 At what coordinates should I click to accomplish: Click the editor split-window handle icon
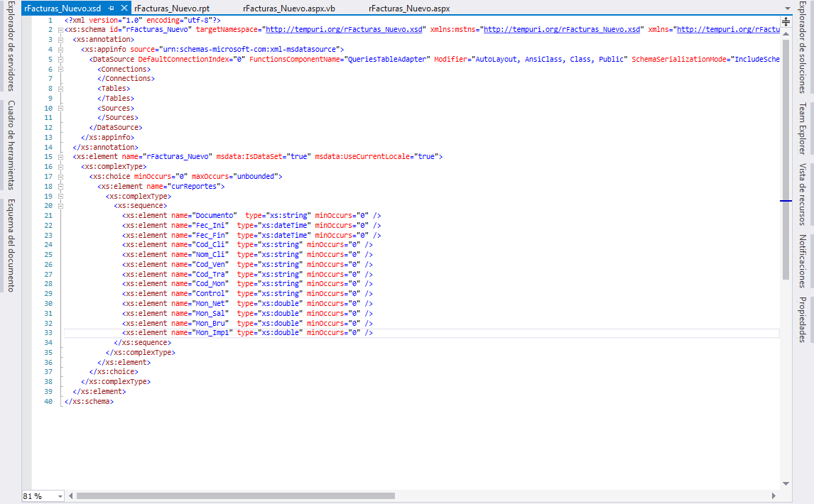pyautogui.click(x=786, y=22)
